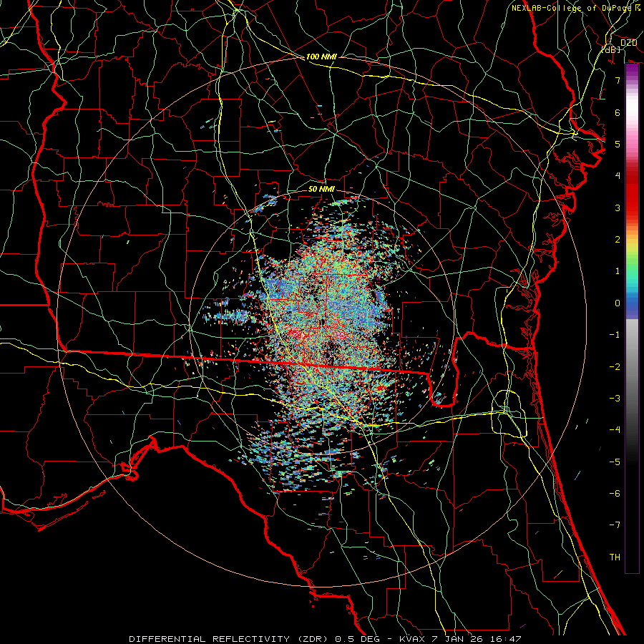Click the "-4" value on color scale
644x644 pixels.
pyautogui.click(x=615, y=429)
